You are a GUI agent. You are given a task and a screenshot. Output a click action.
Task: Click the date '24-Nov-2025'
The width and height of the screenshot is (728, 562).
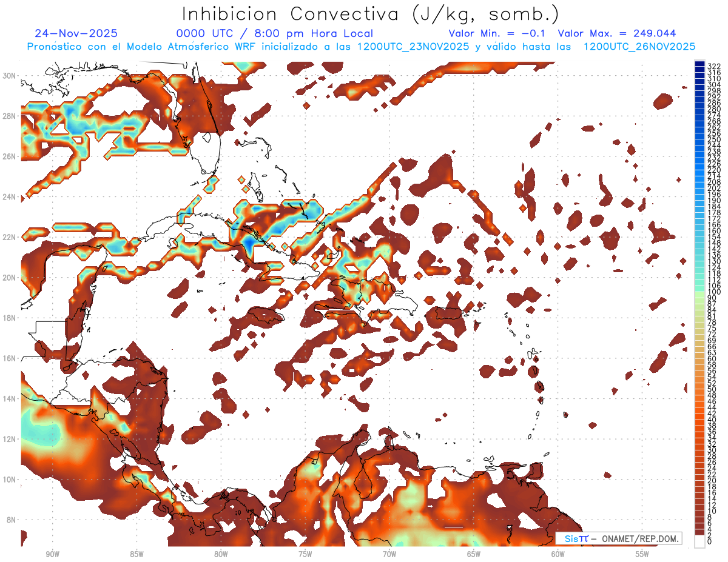[76, 33]
